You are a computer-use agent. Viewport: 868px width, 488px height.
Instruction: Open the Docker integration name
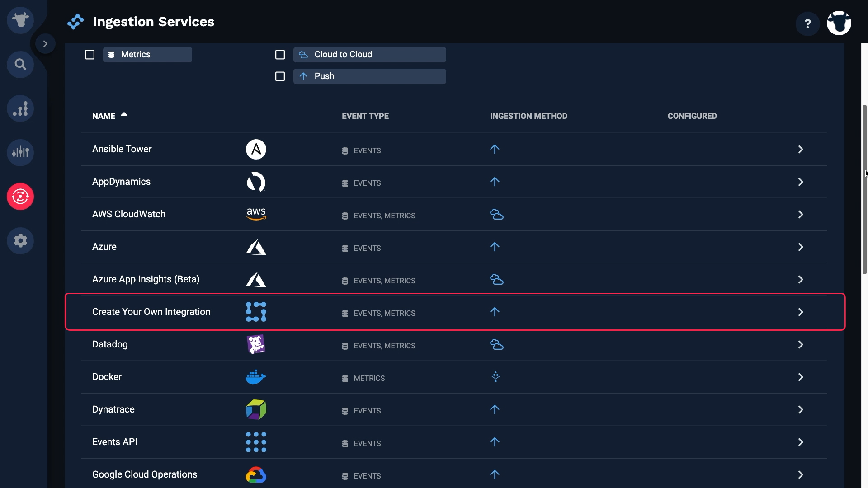tap(107, 377)
